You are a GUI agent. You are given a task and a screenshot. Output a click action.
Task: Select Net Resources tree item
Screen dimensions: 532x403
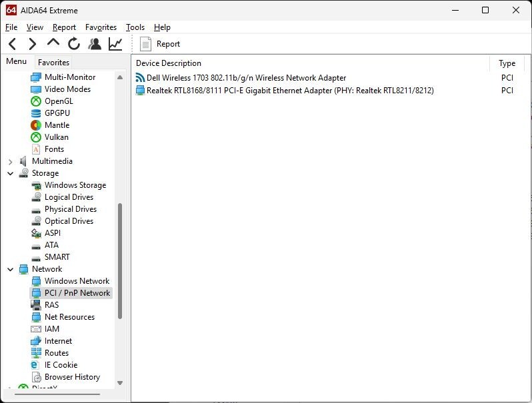[x=69, y=317]
